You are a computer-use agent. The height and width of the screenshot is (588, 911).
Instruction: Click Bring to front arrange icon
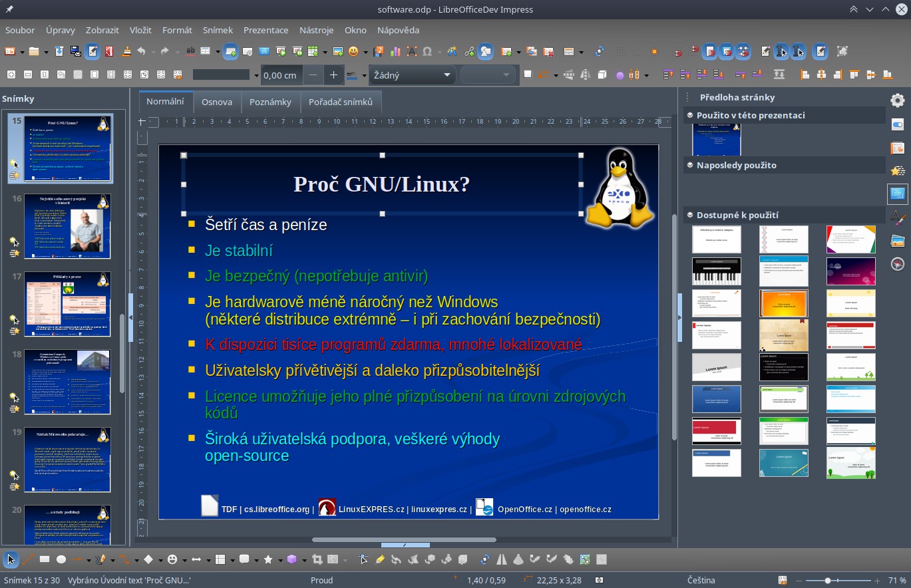[x=668, y=74]
